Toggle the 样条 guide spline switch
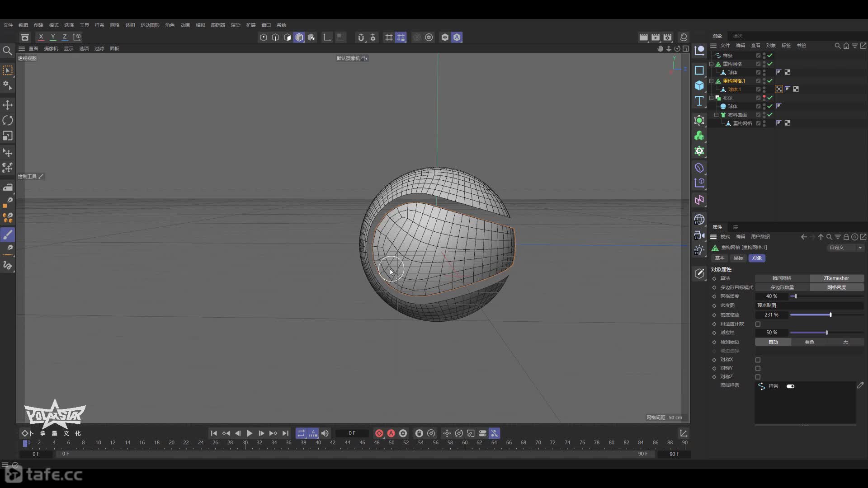868x488 pixels. (791, 386)
